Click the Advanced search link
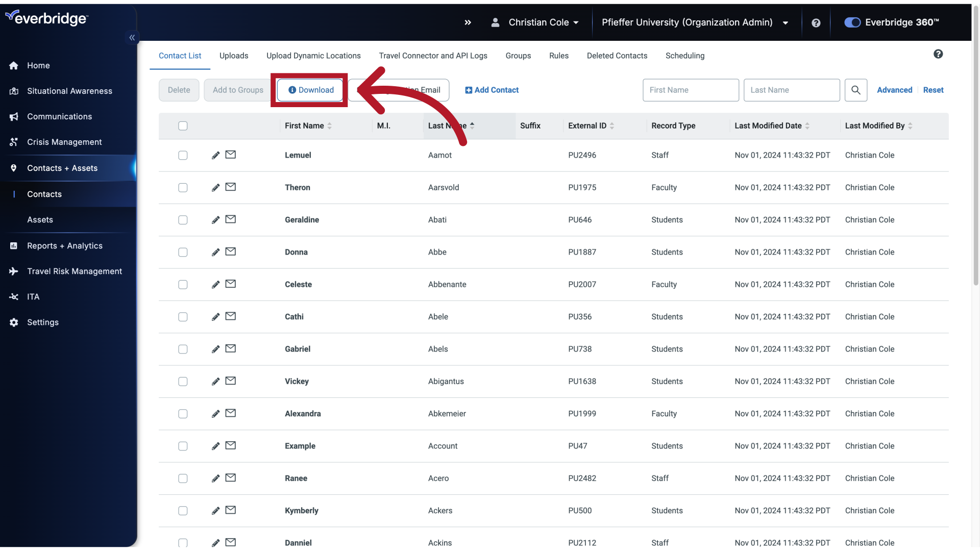The image size is (980, 551). (895, 89)
